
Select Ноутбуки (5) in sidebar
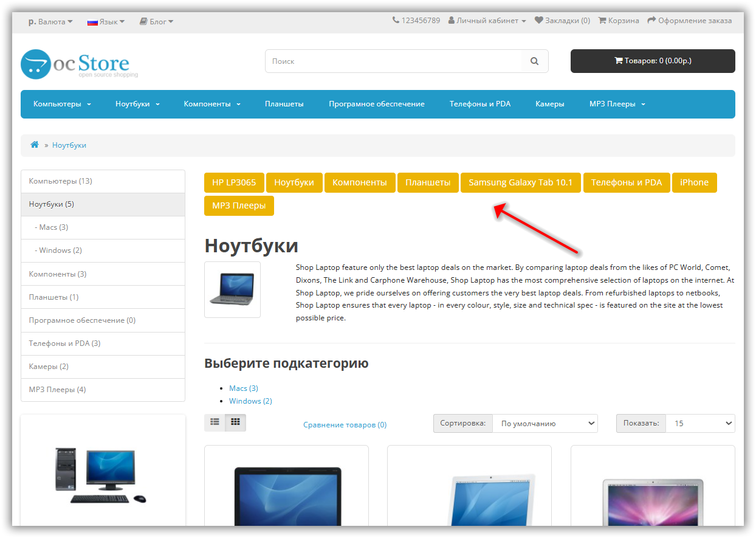click(x=103, y=204)
